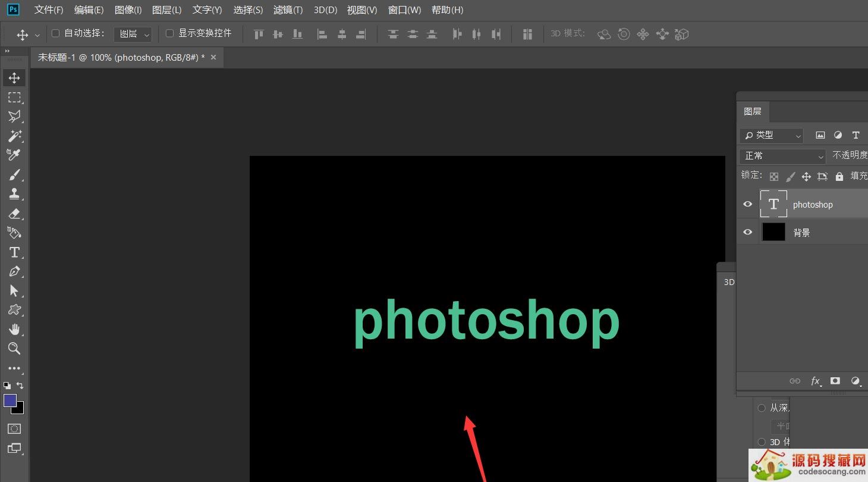Align left edges in options bar
The width and height of the screenshot is (868, 482).
[322, 35]
